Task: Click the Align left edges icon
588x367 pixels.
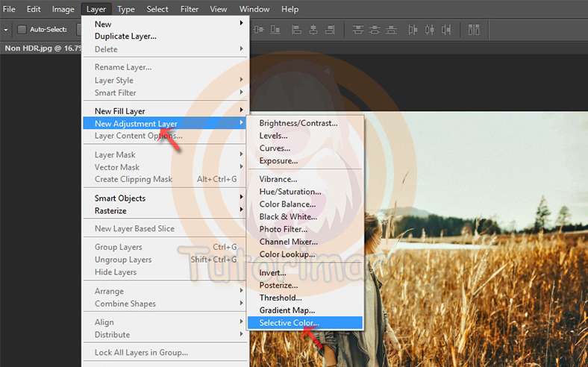Action: click(297, 29)
